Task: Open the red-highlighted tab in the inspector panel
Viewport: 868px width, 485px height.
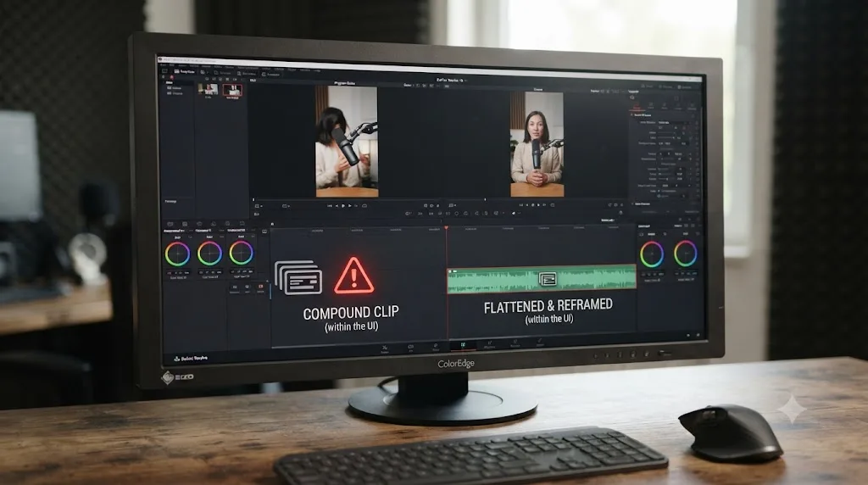Action: [637, 106]
